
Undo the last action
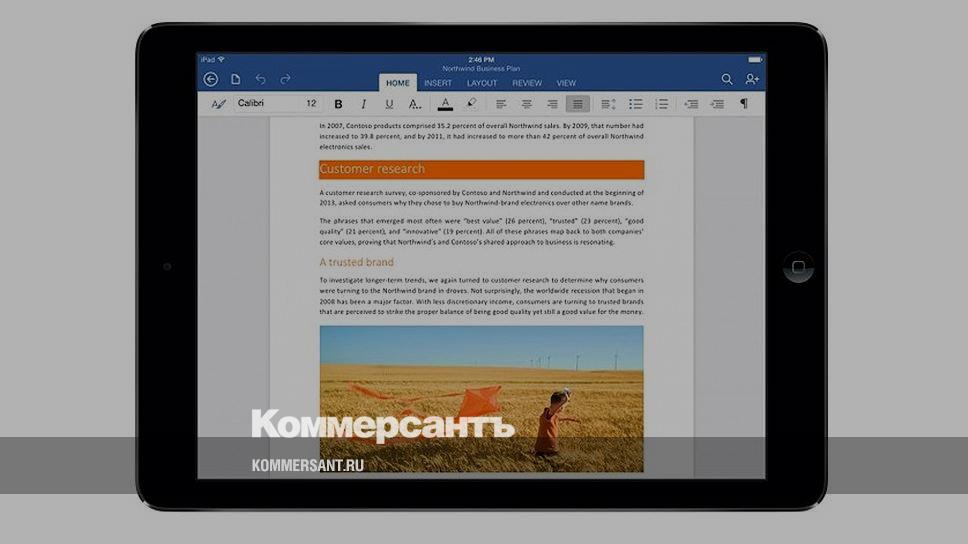click(261, 79)
